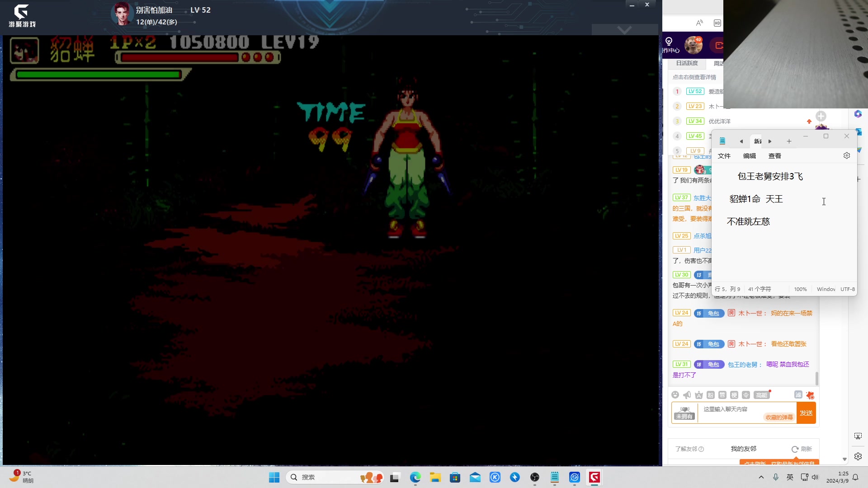Click the megaphone broadcast icon in chat toolbar
868x488 pixels.
point(687,395)
